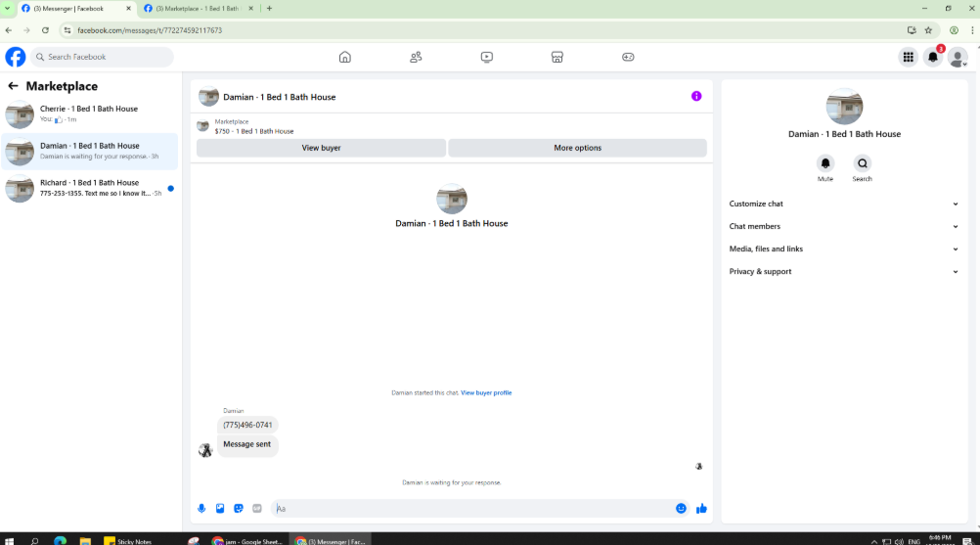Focus the Aa message input field

tap(472, 509)
